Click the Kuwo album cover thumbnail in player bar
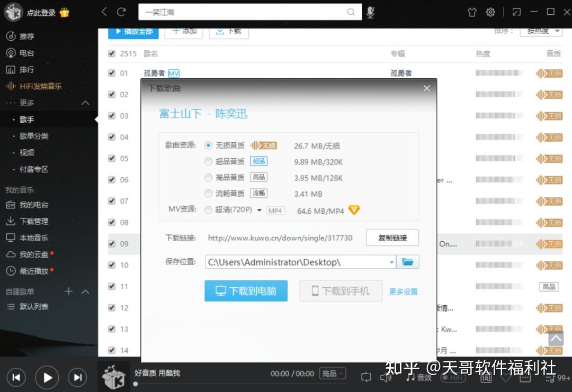The image size is (572, 392). point(114,376)
